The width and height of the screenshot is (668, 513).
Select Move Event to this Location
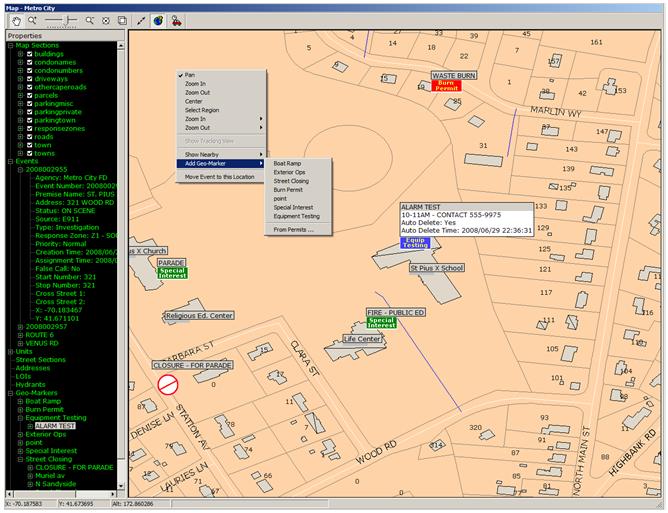coord(220,176)
